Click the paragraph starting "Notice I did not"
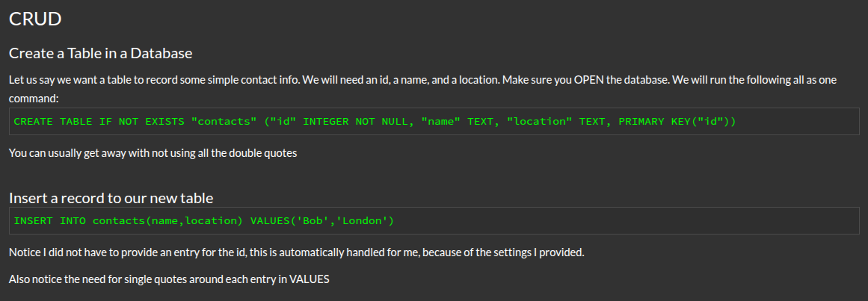The width and height of the screenshot is (868, 301). 296,252
